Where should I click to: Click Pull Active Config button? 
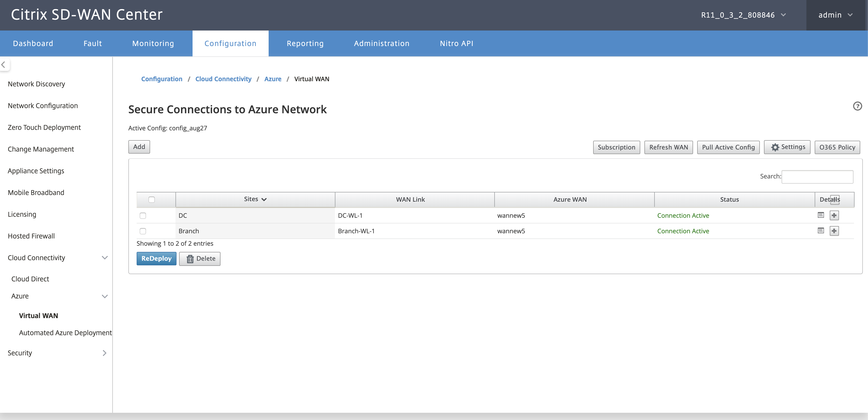[x=728, y=147]
